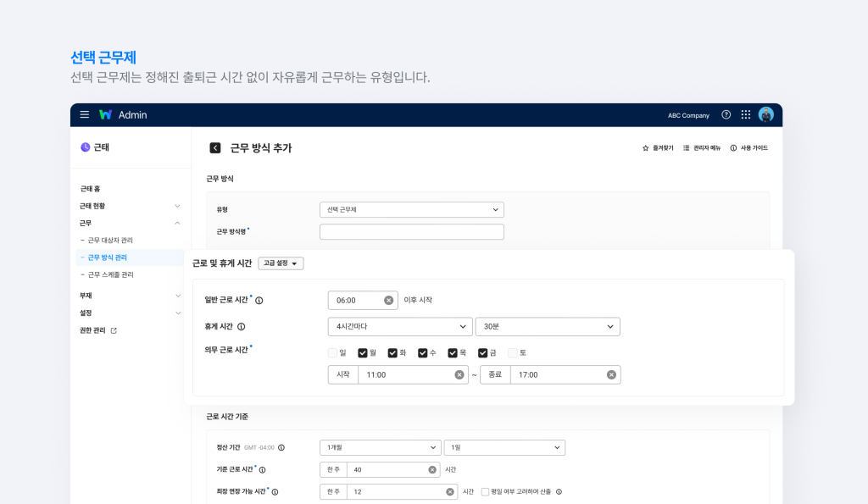Open the 고급 설정 button
The height and width of the screenshot is (504, 868).
coord(281,263)
